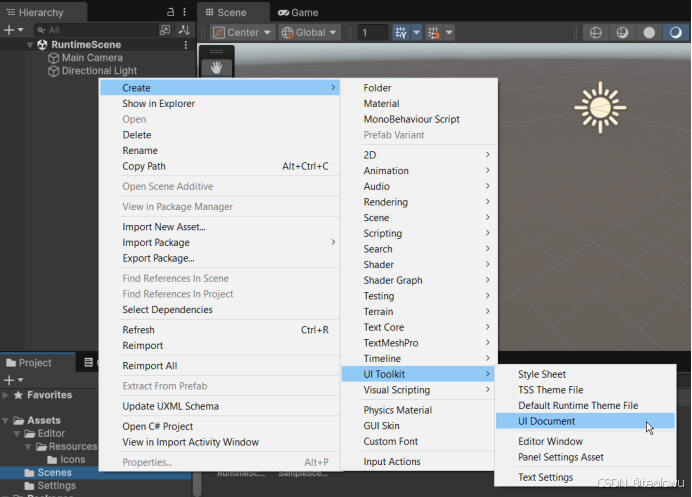Expand the Import Package submenu
The width and height of the screenshot is (692, 497).
point(220,242)
